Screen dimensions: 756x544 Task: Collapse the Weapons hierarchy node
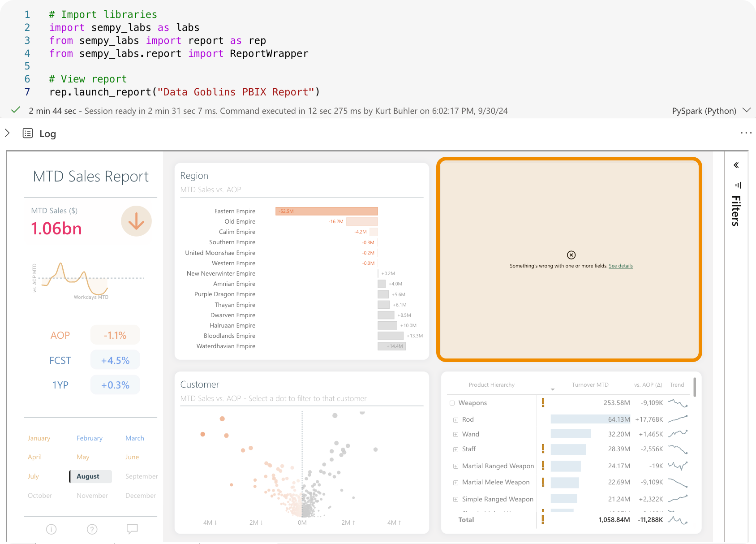pyautogui.click(x=452, y=402)
